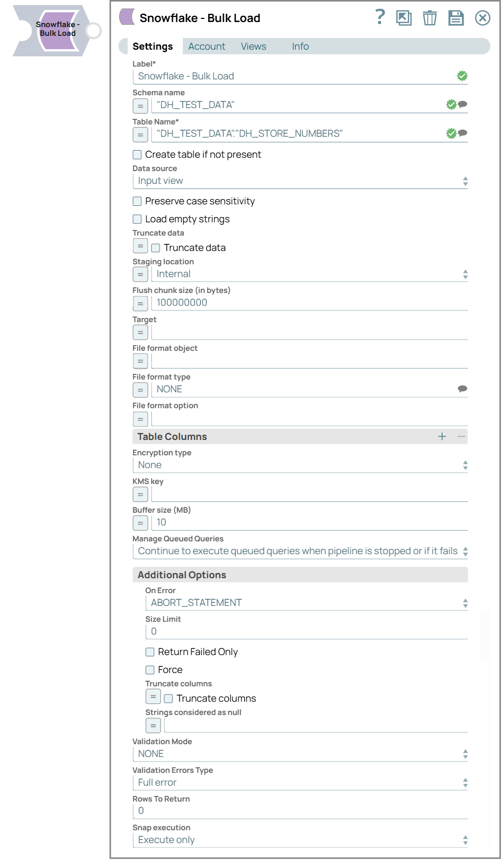Delete the snap using the trash icon
The height and width of the screenshot is (862, 504).
[x=430, y=18]
